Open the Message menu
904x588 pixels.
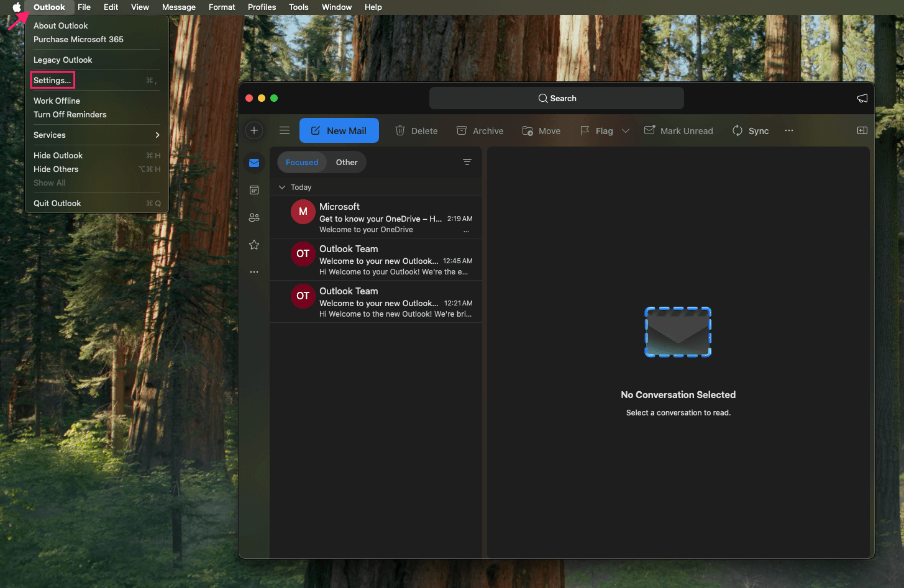(179, 7)
